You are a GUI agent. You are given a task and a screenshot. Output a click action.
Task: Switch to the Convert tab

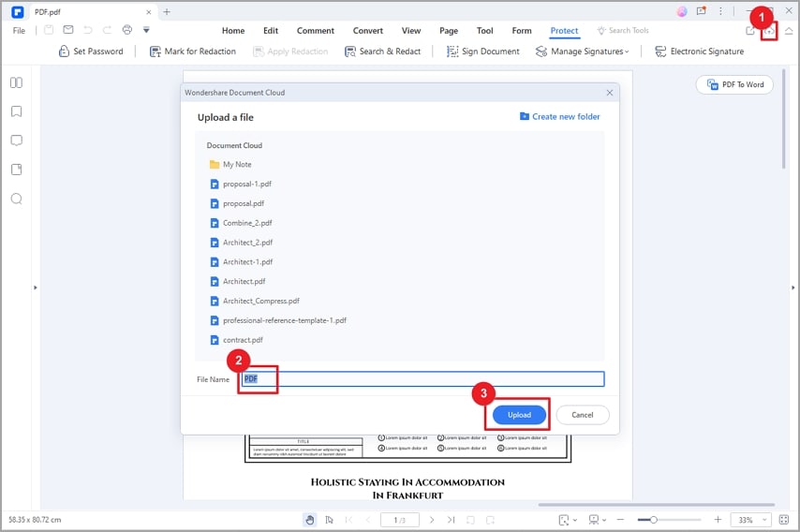(368, 31)
